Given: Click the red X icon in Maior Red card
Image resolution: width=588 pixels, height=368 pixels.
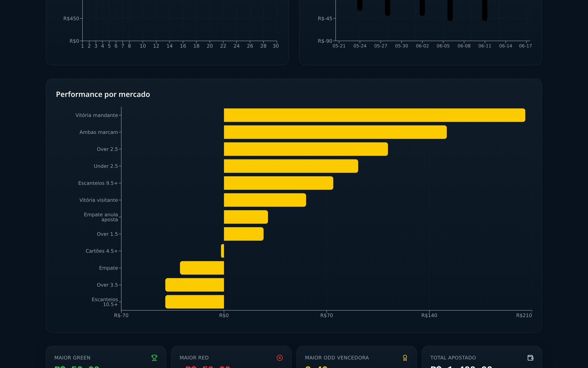Looking at the screenshot, I should (280, 358).
